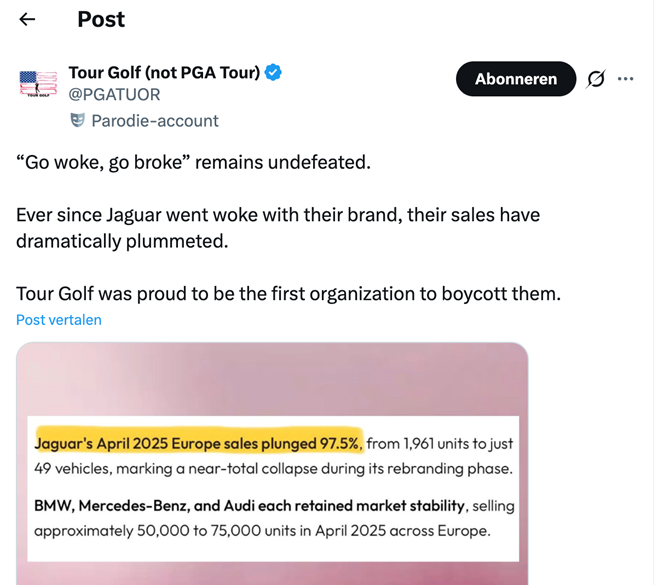The height and width of the screenshot is (585, 669).
Task: Click the Post page heading
Action: pos(101,19)
